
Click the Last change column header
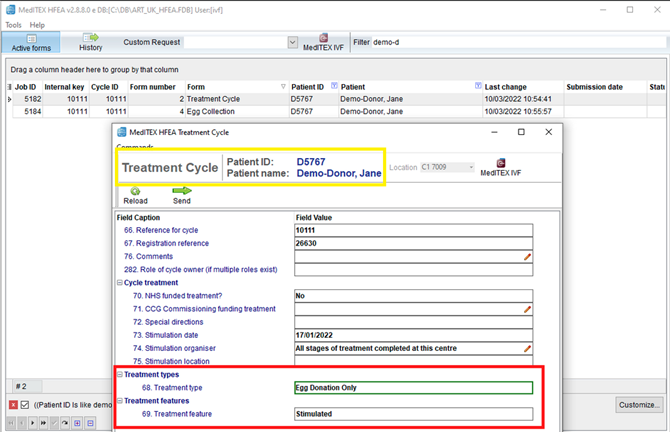[x=523, y=87]
